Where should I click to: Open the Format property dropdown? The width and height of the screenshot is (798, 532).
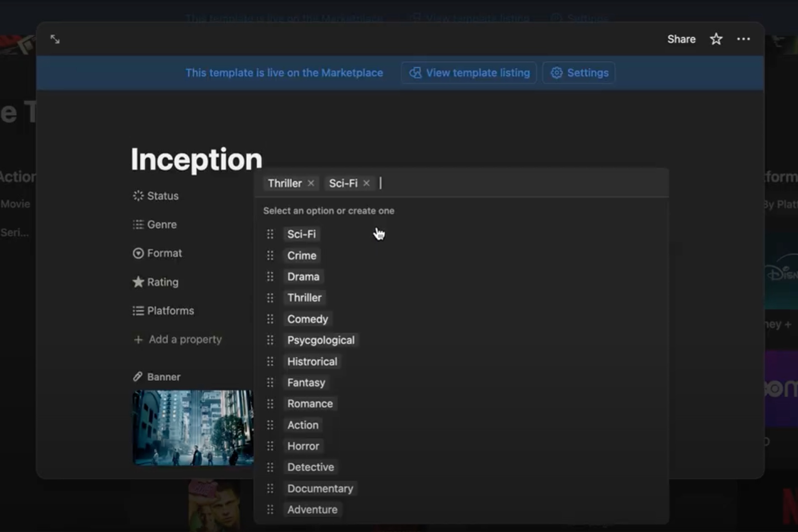coord(164,253)
